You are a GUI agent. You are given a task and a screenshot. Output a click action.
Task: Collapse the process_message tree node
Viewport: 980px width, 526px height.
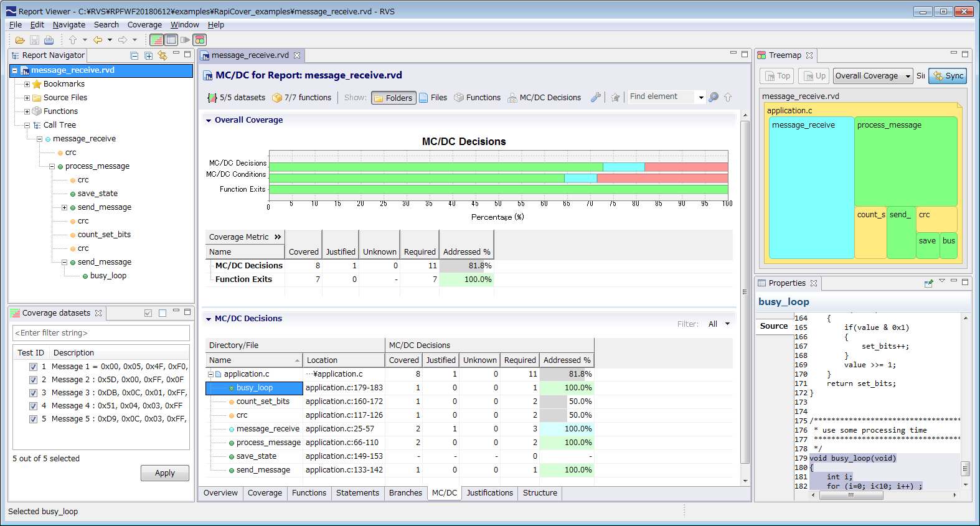52,166
